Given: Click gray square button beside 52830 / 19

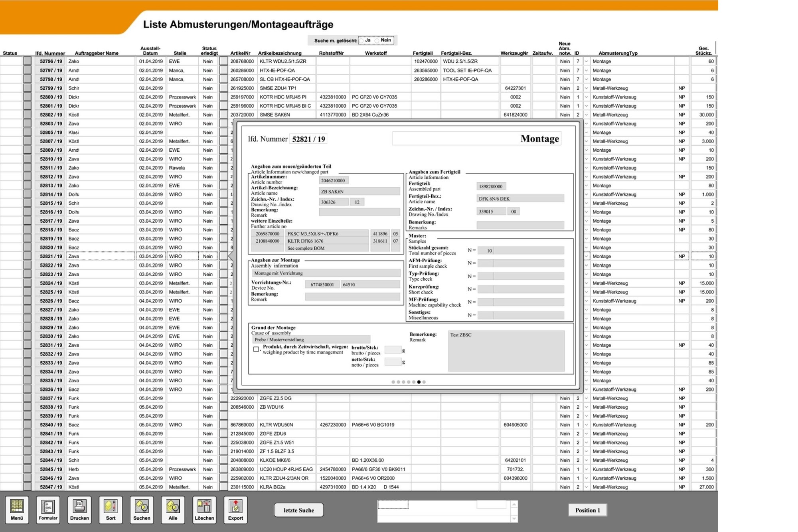Looking at the screenshot, I should point(27,336).
